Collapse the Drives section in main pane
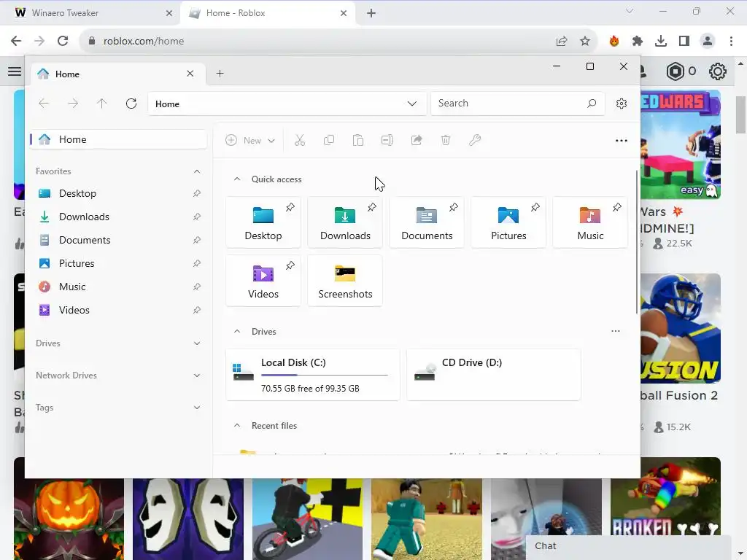 click(x=237, y=332)
